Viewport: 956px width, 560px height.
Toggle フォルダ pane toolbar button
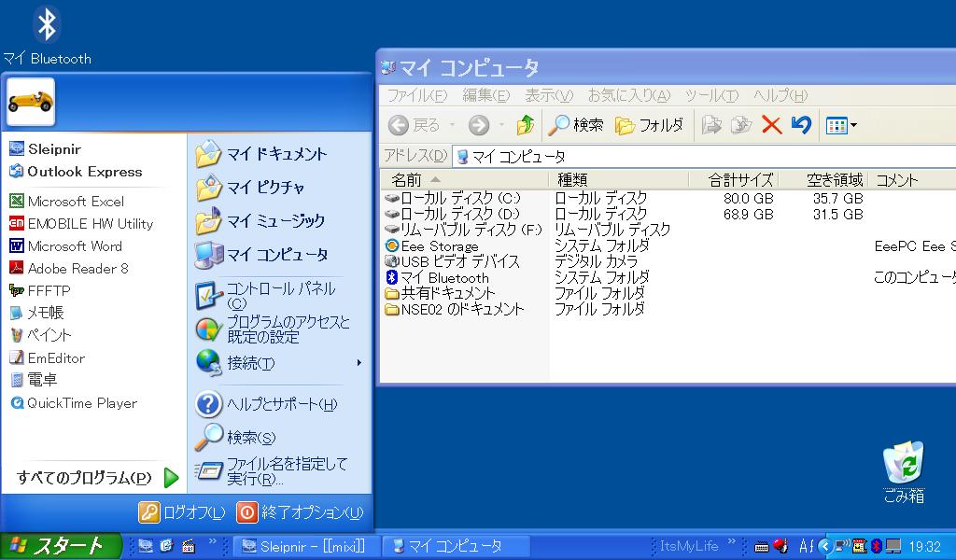(649, 125)
